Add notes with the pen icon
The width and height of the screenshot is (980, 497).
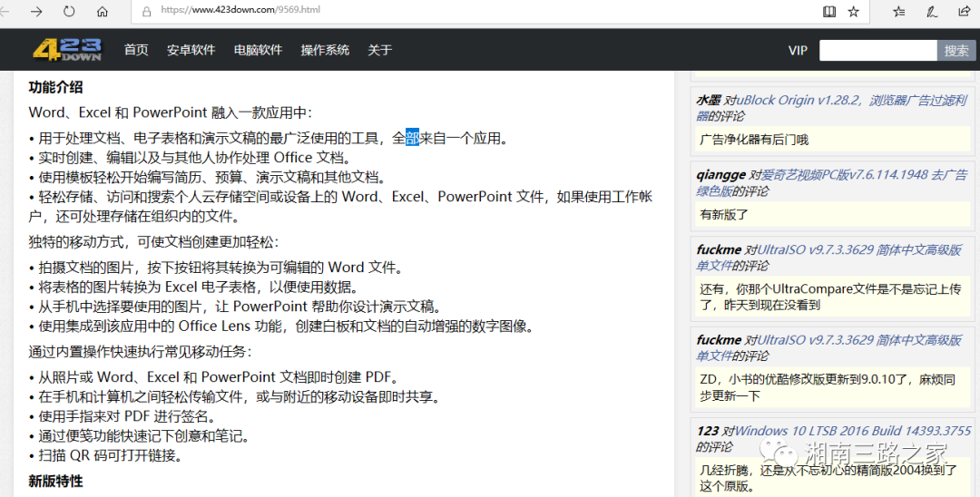932,11
